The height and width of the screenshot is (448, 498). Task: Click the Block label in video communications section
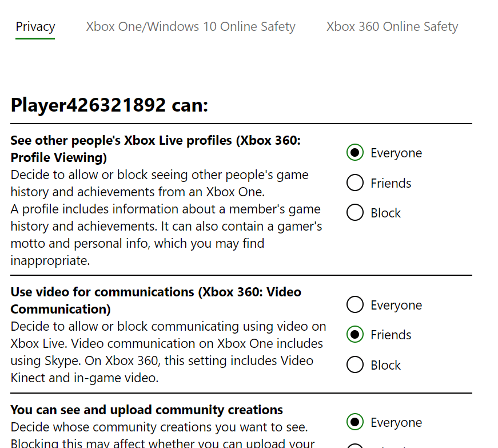click(387, 364)
